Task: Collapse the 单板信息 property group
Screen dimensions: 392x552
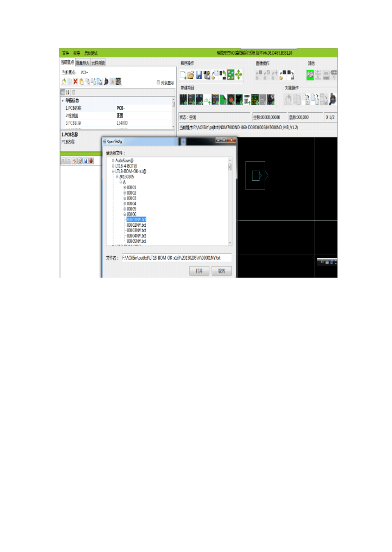Action: click(x=63, y=100)
